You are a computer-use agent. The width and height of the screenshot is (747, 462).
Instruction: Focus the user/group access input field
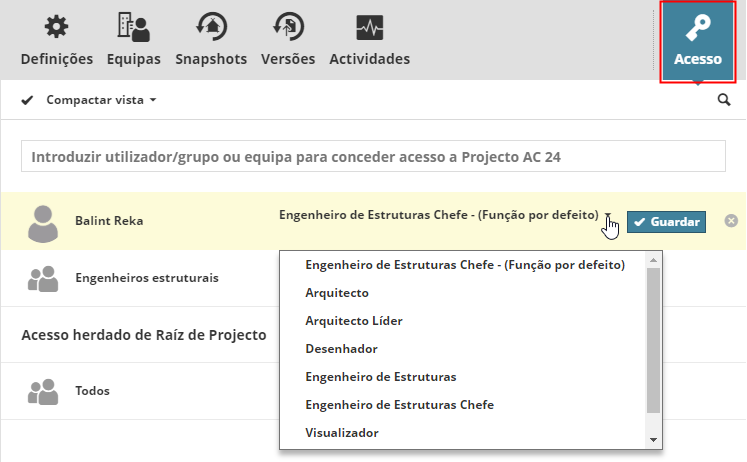[x=373, y=157]
